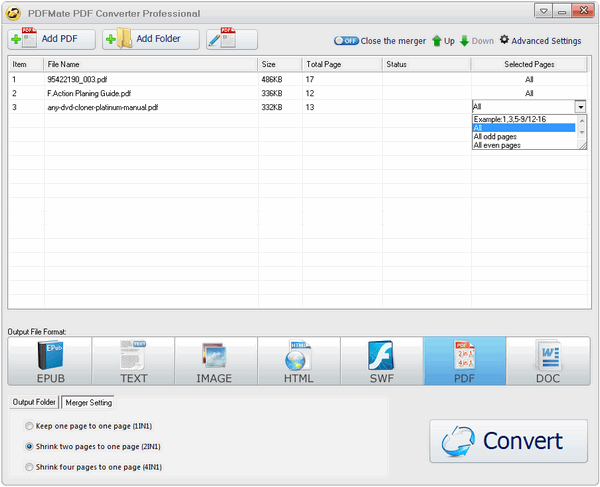Choose HTML output format

(x=299, y=361)
